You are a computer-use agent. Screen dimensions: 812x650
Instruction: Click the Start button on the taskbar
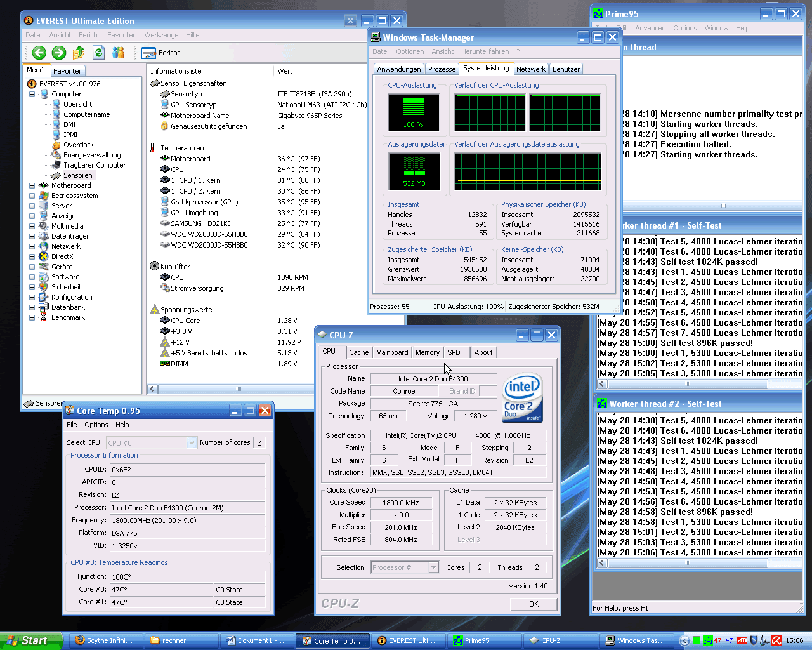pos(31,640)
